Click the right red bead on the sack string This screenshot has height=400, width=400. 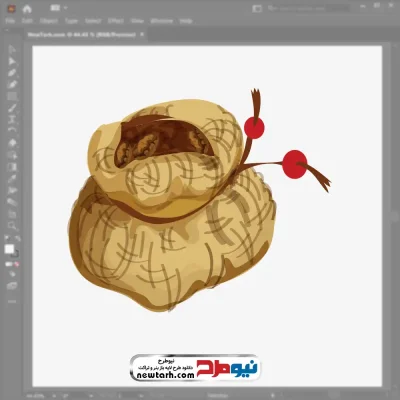tap(294, 164)
